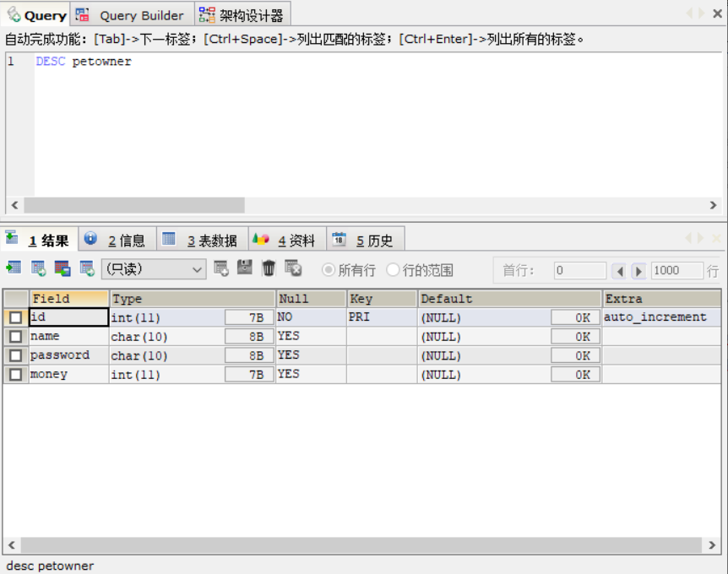Select the 'id' field cell
This screenshot has height=574, width=728.
(68, 317)
